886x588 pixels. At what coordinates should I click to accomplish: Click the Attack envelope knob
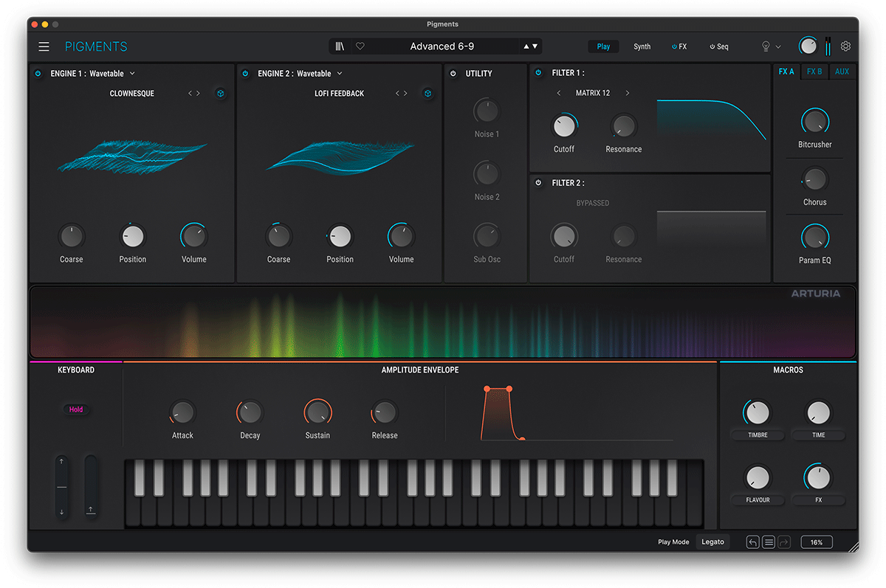(182, 412)
